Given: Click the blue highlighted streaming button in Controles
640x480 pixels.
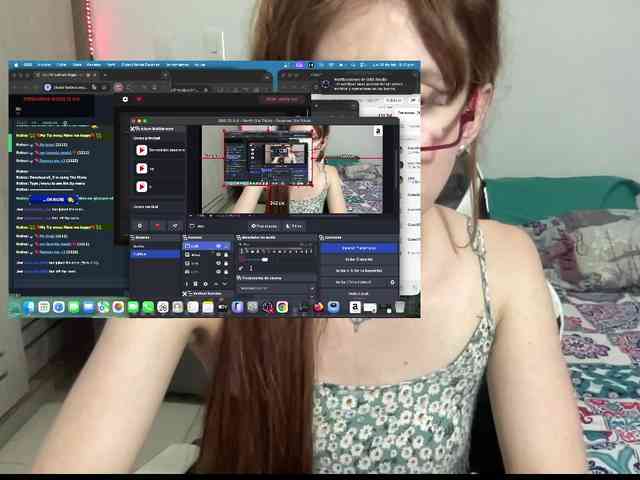Looking at the screenshot, I should 358,248.
